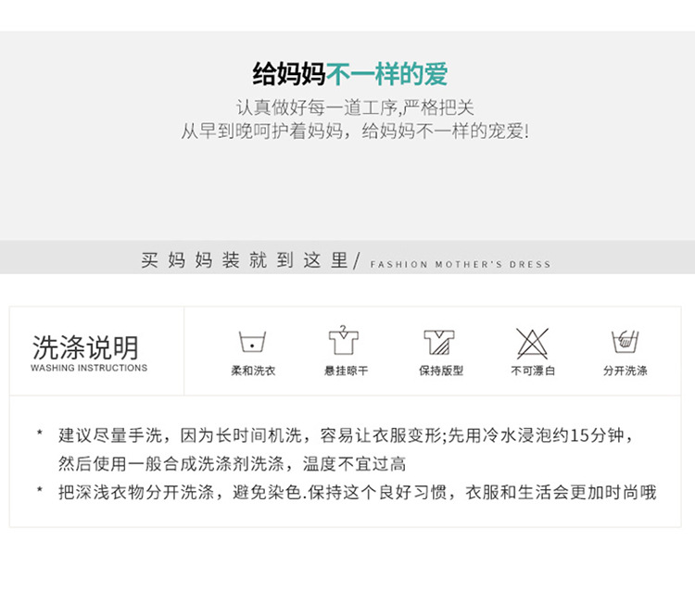Click the 把深浅衣物分开洗涤 instruction line
This screenshot has width=695, height=616.
pyautogui.click(x=358, y=493)
